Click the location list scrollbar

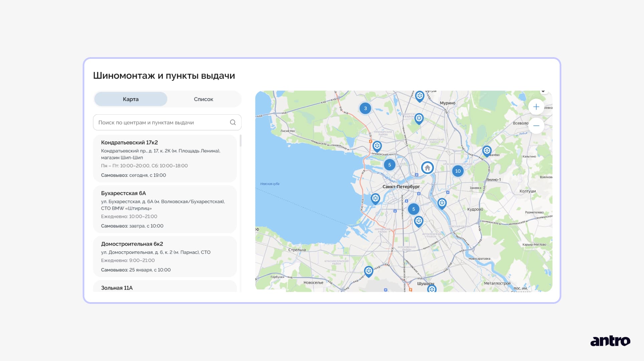tap(240, 141)
